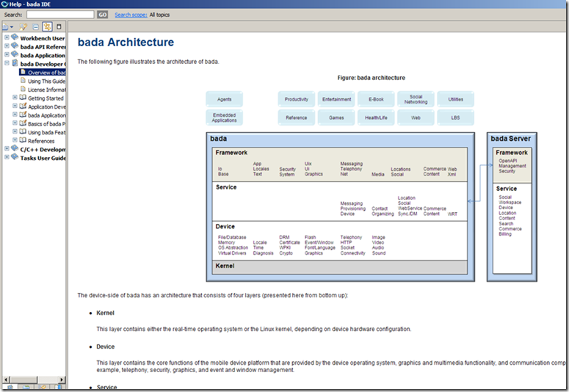The height and width of the screenshot is (392, 569).
Task: Click the search related topics toolbar icon
Action: (23, 27)
